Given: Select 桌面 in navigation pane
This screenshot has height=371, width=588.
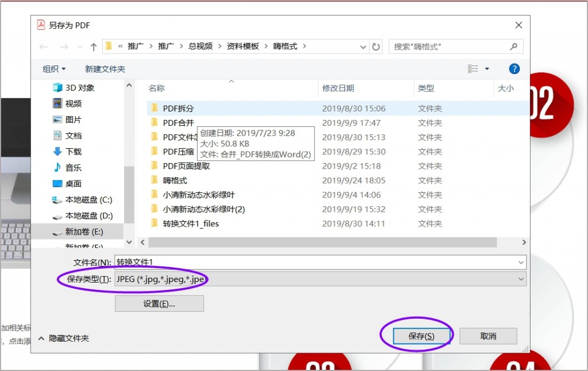Looking at the screenshot, I should coord(68,183).
